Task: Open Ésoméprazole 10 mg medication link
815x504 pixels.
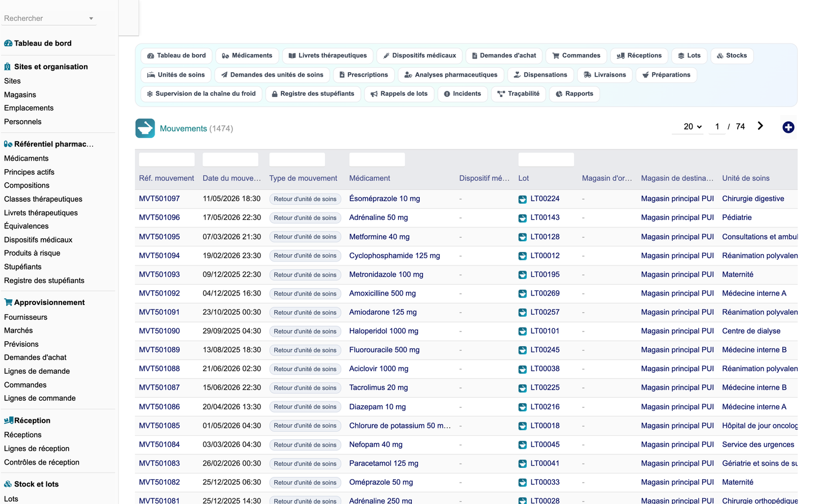Action: tap(385, 199)
